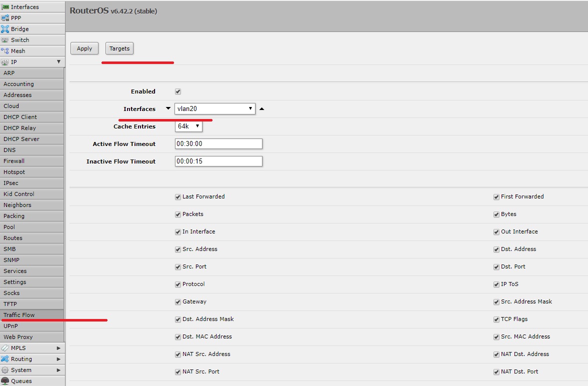Click the Apply button
Viewport: 588px width, 386px height.
tap(84, 48)
